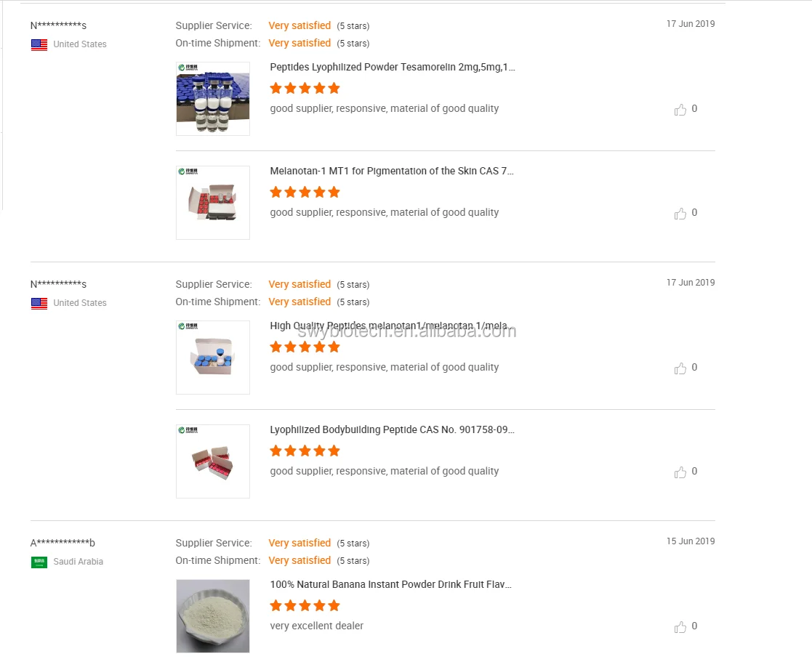The width and height of the screenshot is (812, 662).
Task: Hit thumbs-up on the Banana Powder review
Action: tap(680, 627)
